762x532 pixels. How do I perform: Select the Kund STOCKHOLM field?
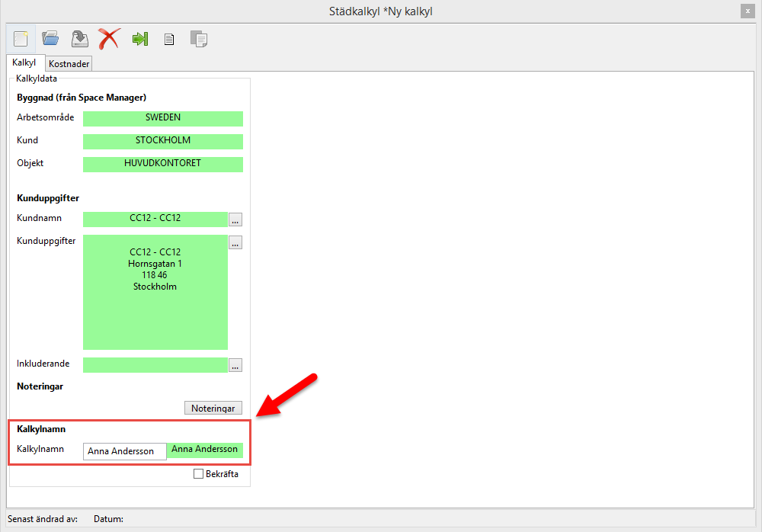(x=162, y=141)
